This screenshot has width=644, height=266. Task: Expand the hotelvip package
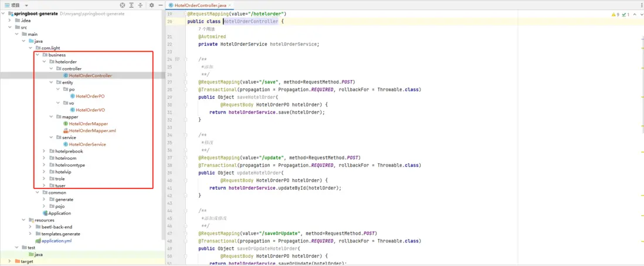click(45, 172)
